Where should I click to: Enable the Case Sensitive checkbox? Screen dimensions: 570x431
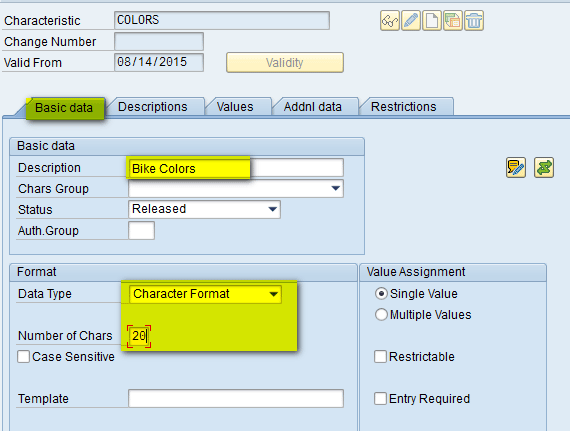[24, 357]
